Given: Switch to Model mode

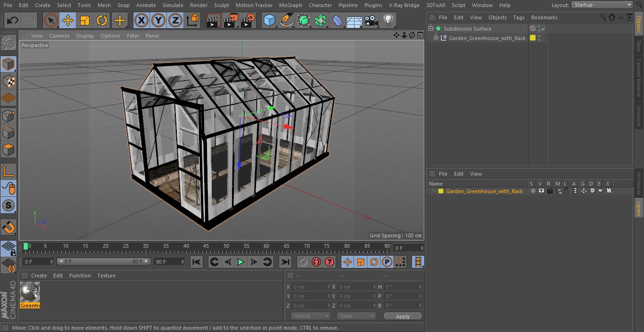Looking at the screenshot, I should point(8,64).
